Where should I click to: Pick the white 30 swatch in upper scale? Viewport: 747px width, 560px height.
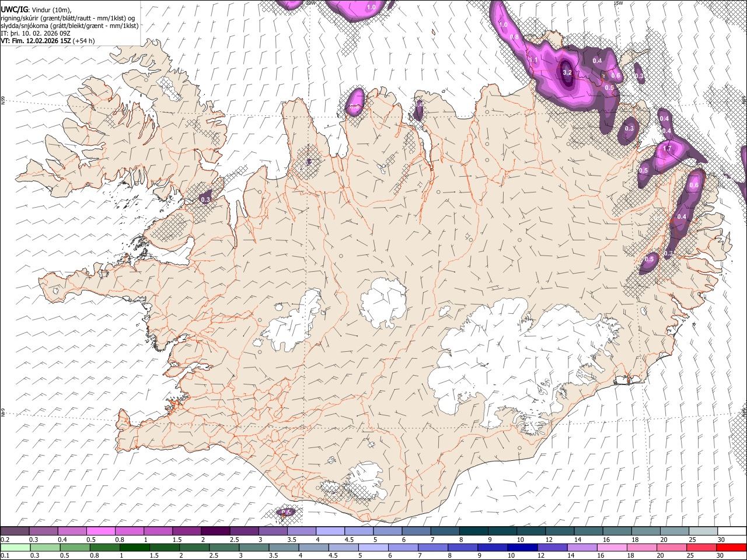pos(732,531)
